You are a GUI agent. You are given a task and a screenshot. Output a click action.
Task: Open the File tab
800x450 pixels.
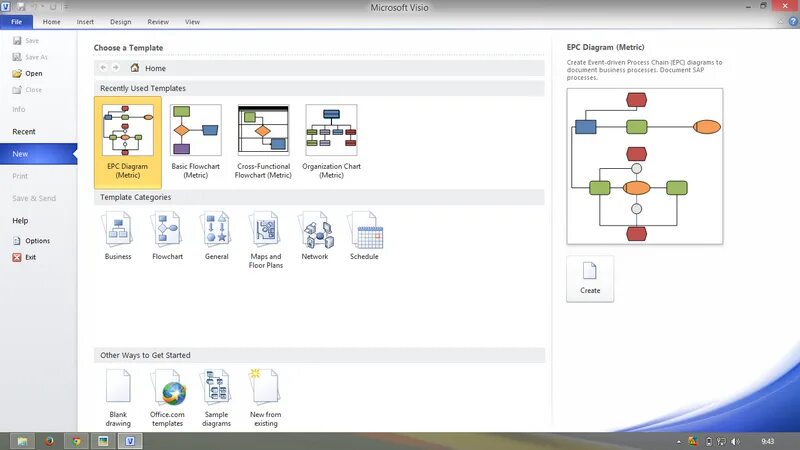[x=16, y=22]
